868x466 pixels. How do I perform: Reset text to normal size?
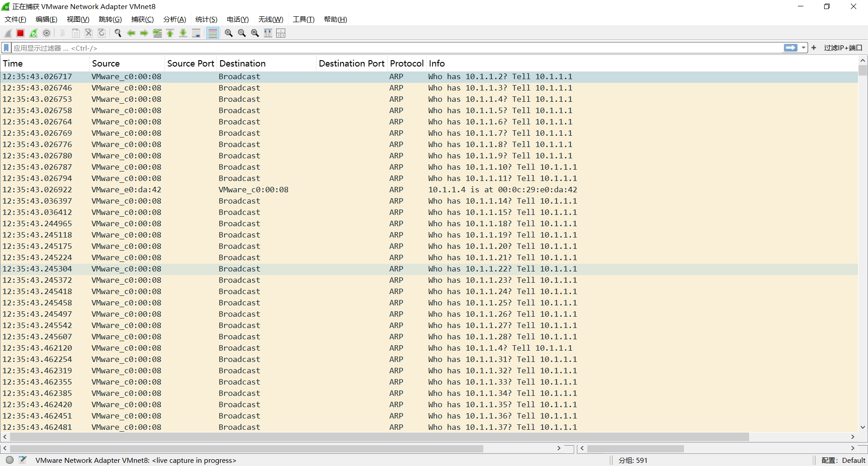[x=255, y=33]
